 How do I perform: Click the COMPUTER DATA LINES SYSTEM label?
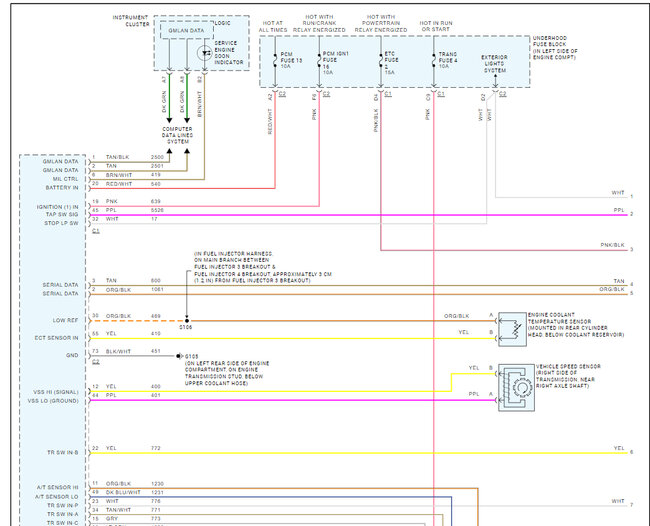pos(177,135)
